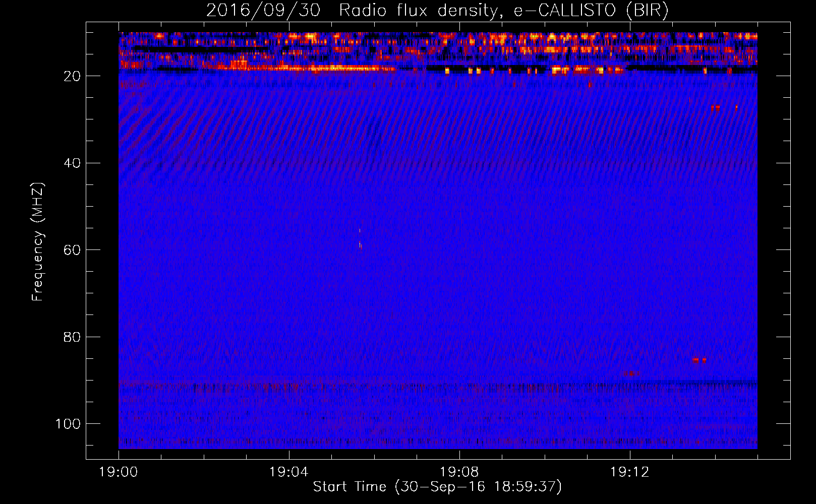Click the "100" frequency tick label
816x504 pixels.
(x=68, y=424)
